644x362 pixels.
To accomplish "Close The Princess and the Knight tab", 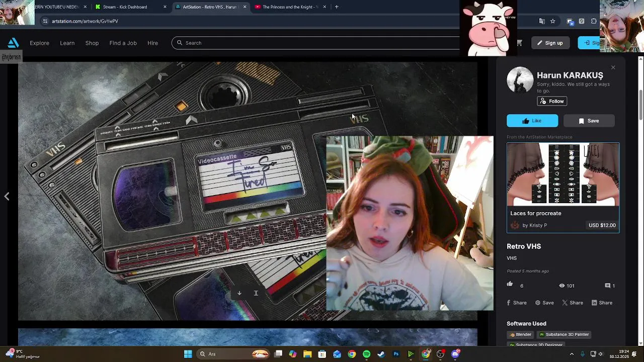I will 325,7.
